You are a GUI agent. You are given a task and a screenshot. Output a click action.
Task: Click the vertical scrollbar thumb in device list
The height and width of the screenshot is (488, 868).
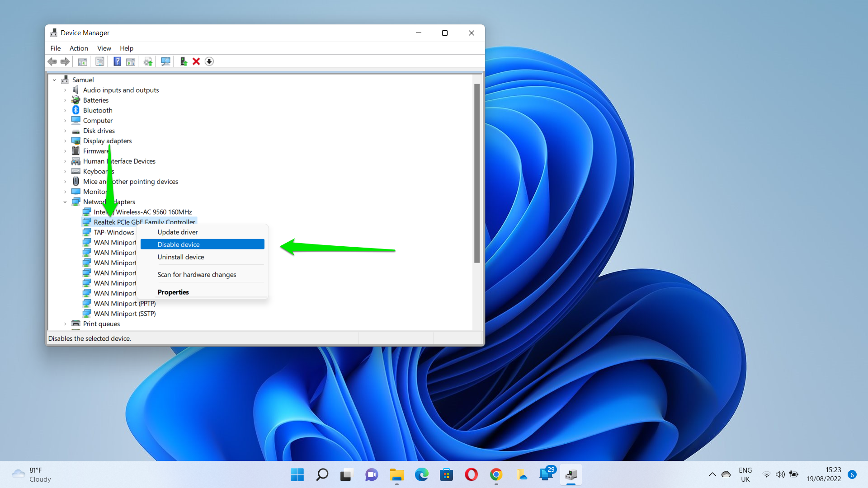[476, 172]
